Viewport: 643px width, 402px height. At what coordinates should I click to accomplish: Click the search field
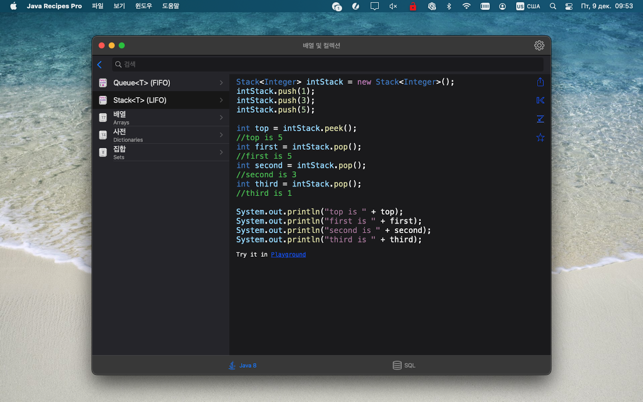tap(328, 64)
